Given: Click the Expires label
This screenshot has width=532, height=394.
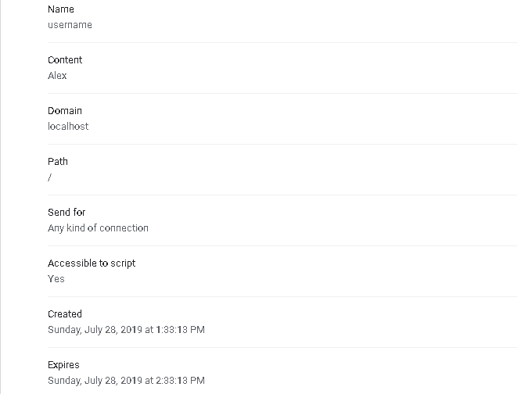Looking at the screenshot, I should click(63, 365).
